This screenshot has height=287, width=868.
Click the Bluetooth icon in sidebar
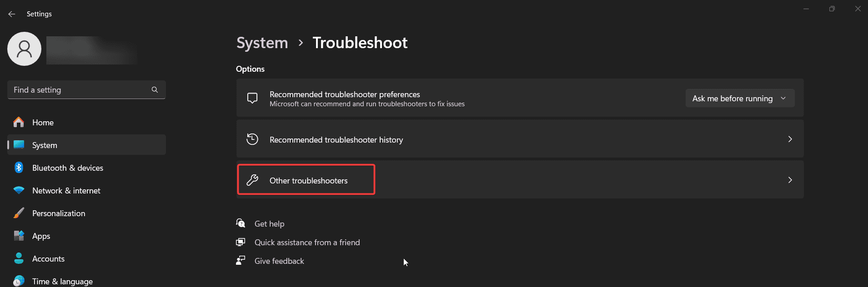point(19,168)
